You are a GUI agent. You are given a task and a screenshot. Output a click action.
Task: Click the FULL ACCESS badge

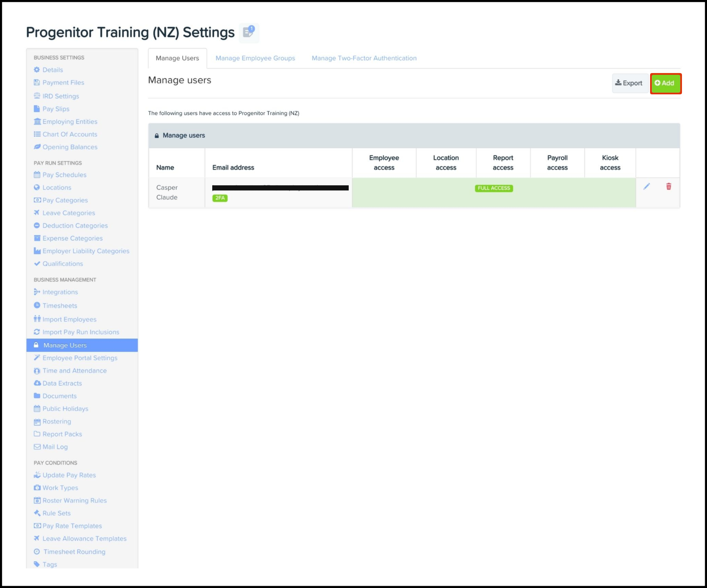[493, 188]
